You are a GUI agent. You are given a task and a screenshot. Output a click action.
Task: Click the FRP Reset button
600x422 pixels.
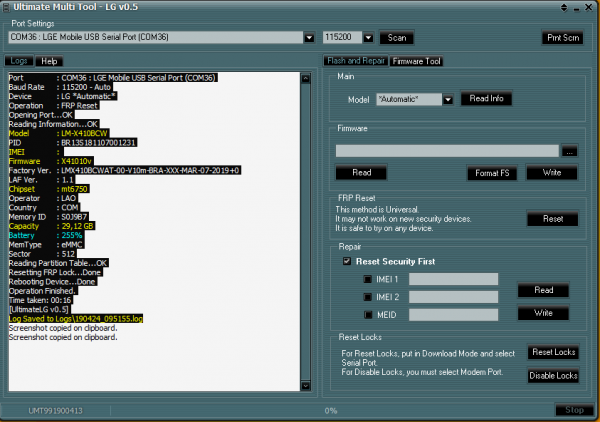tap(553, 219)
